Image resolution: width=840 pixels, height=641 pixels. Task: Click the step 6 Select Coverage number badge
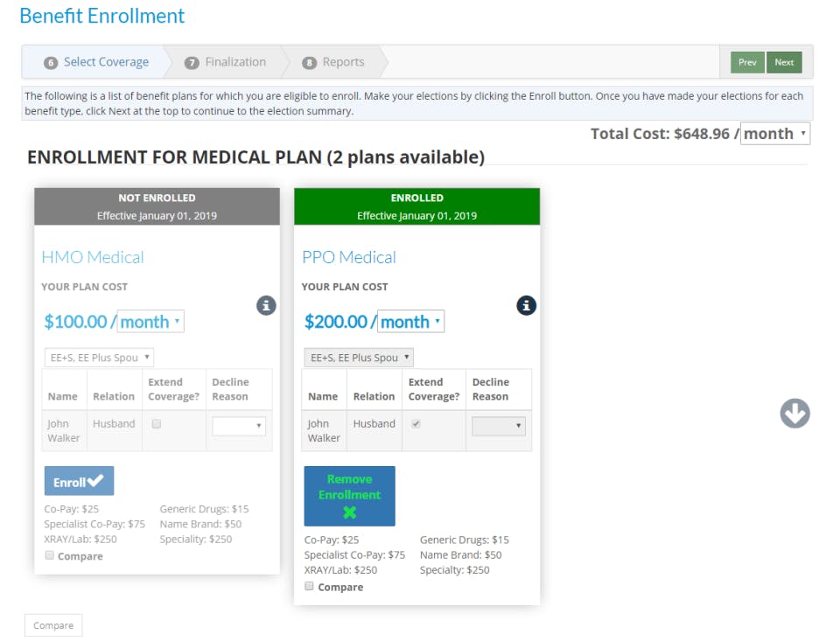(x=51, y=63)
